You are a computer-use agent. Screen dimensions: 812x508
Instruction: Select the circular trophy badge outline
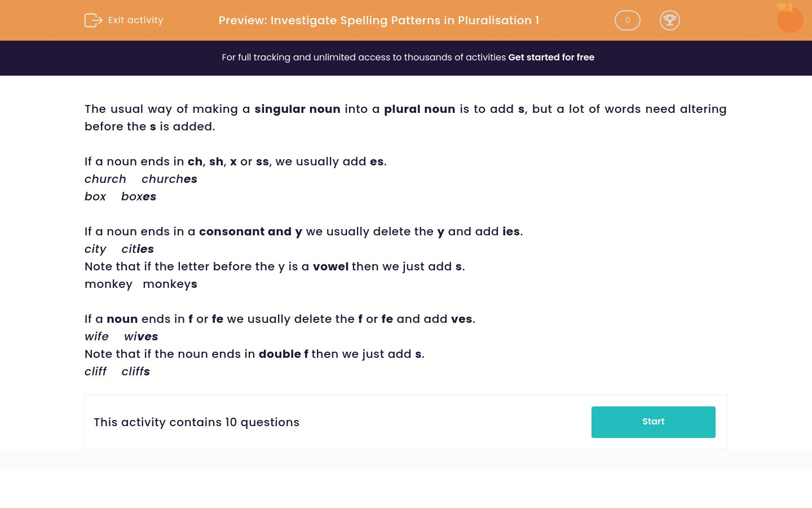tap(670, 20)
